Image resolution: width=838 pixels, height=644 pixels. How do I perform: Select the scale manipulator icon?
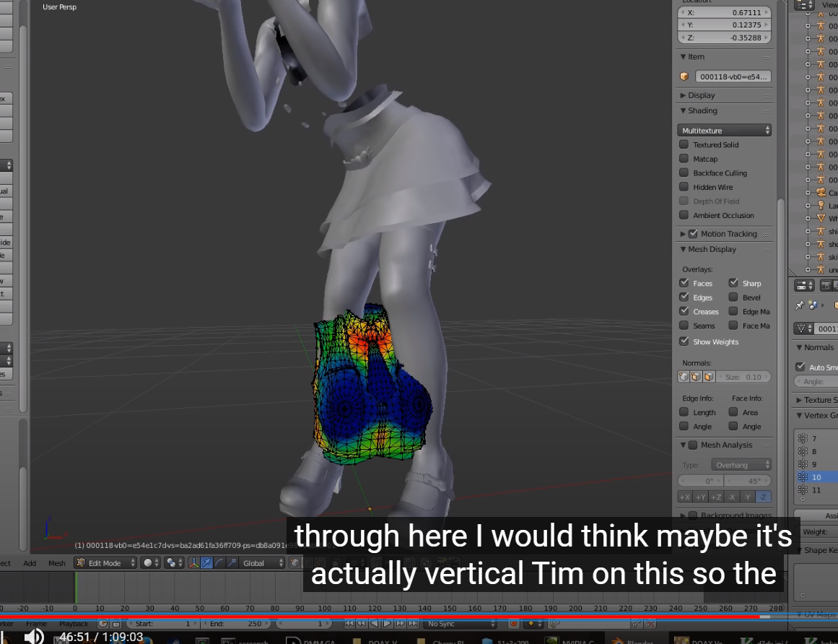(232, 562)
